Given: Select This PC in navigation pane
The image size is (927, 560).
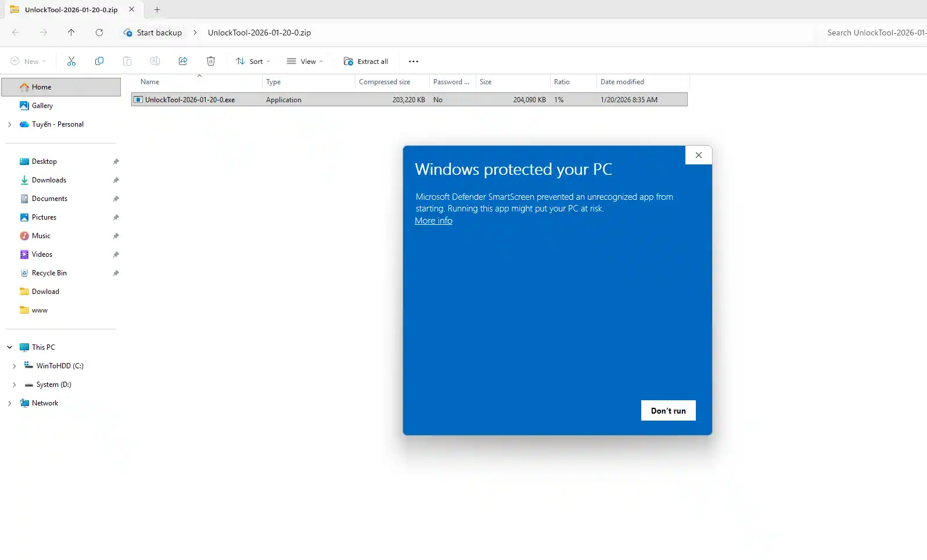Looking at the screenshot, I should pyautogui.click(x=44, y=347).
